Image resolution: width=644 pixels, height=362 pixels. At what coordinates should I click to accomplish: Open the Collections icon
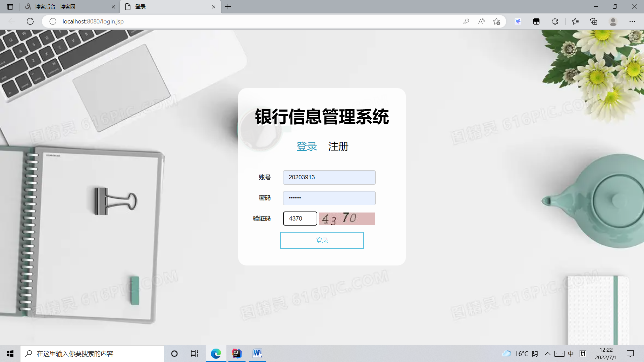point(594,21)
